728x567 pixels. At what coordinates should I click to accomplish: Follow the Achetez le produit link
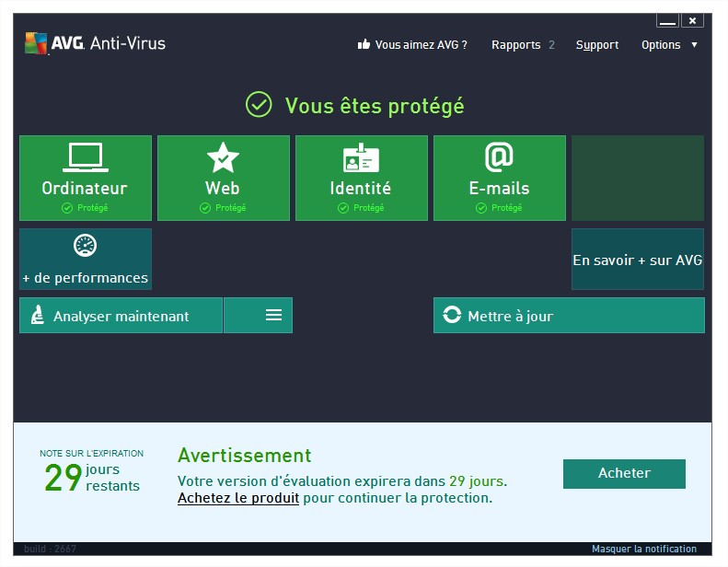pyautogui.click(x=238, y=498)
